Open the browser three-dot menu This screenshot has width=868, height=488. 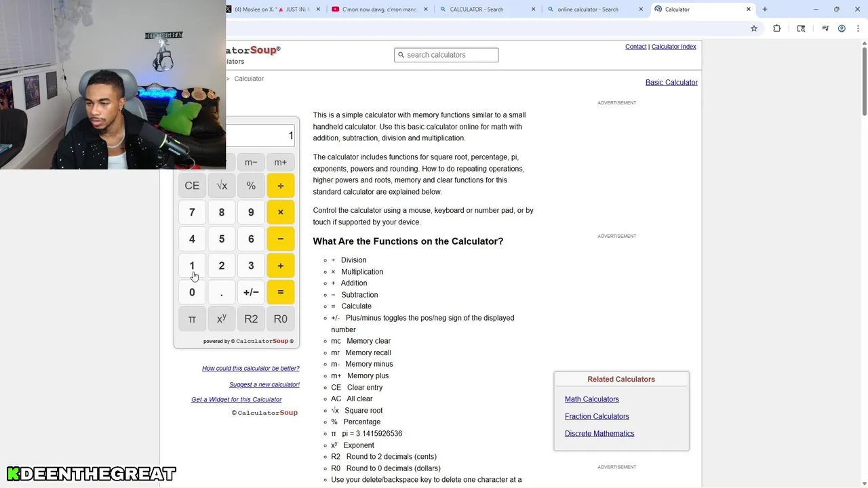point(857,28)
